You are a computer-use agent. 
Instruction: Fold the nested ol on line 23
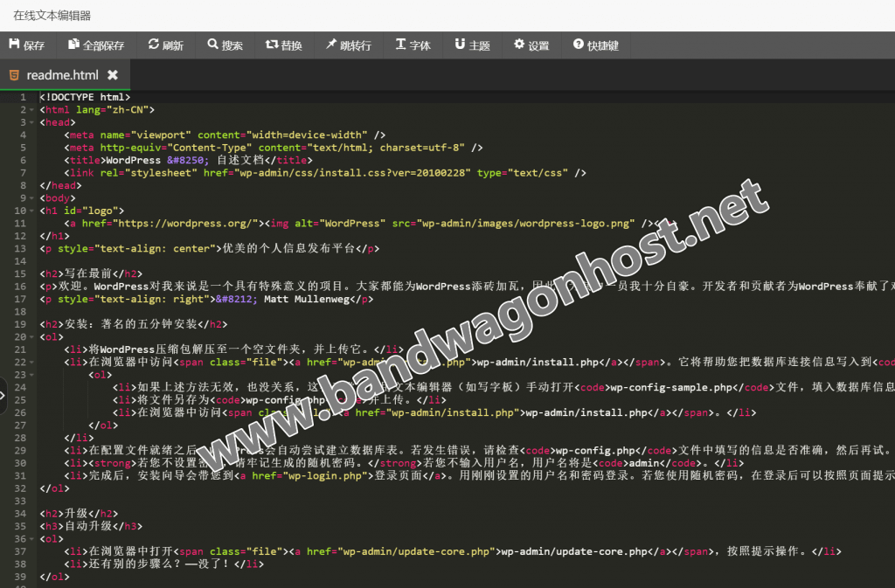[x=32, y=375]
